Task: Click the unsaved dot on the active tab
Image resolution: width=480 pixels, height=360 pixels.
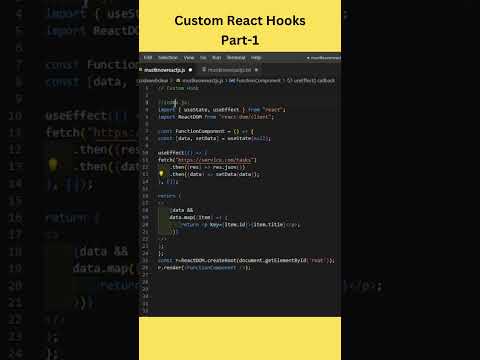Action: tap(190, 70)
